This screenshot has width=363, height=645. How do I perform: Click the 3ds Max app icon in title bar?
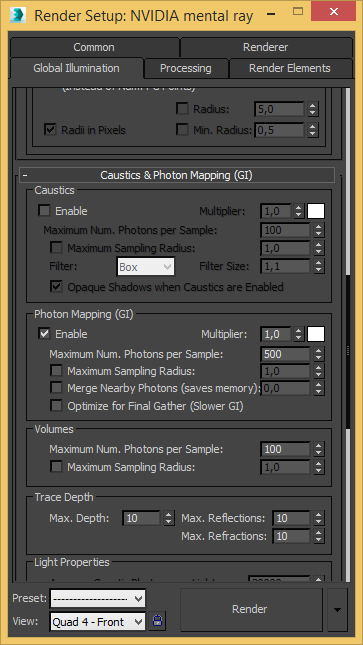coord(17,16)
